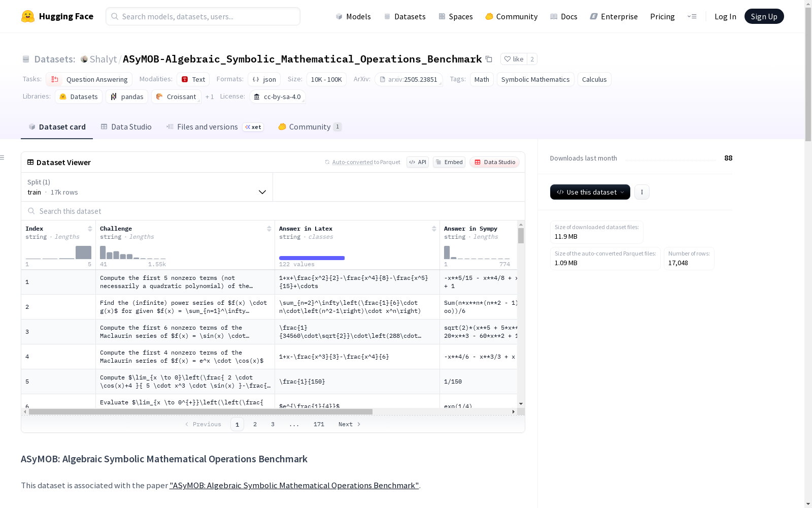Open Models in top navigation
The width and height of the screenshot is (812, 508).
coord(353,16)
